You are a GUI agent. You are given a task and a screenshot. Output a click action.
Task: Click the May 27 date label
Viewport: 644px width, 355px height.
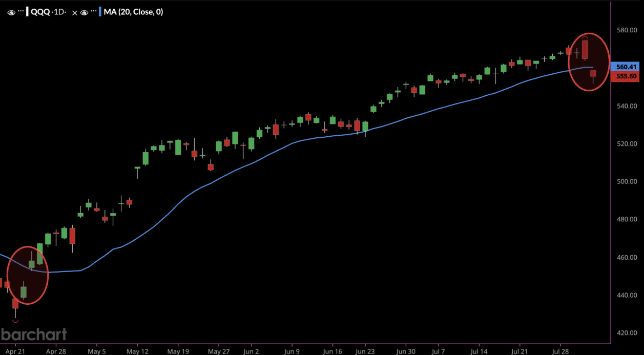(x=219, y=351)
